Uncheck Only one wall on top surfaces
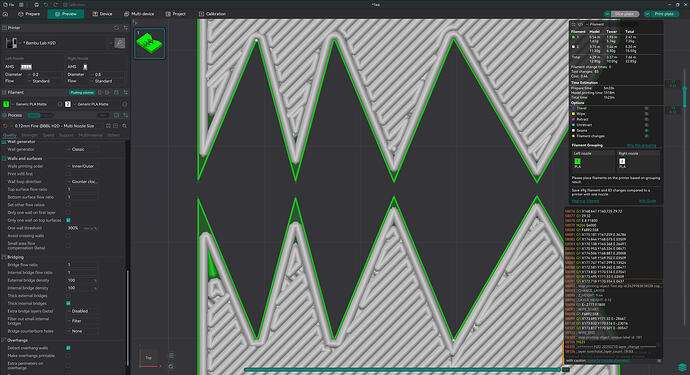Viewport: 690px width, 375px height. tap(68, 220)
